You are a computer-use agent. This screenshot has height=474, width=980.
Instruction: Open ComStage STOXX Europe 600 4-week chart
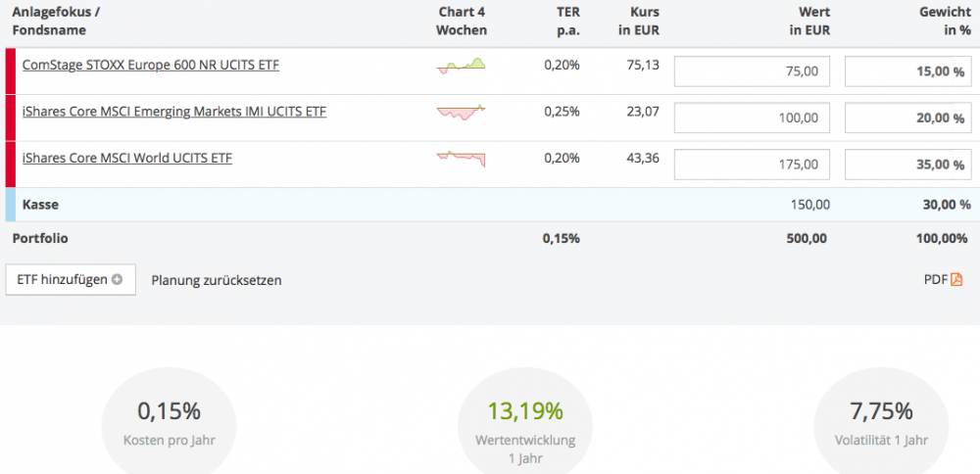(462, 66)
